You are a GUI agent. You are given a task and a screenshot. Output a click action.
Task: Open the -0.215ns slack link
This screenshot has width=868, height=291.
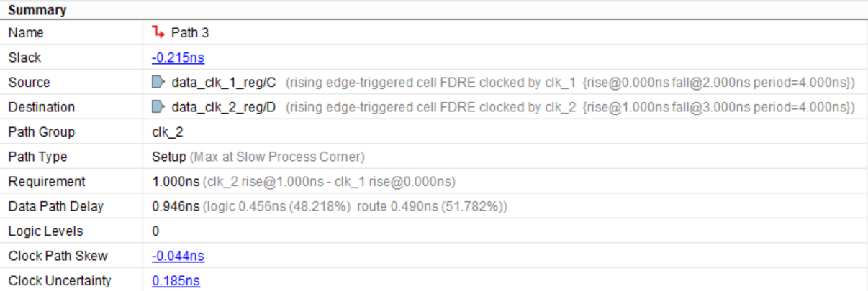click(173, 57)
